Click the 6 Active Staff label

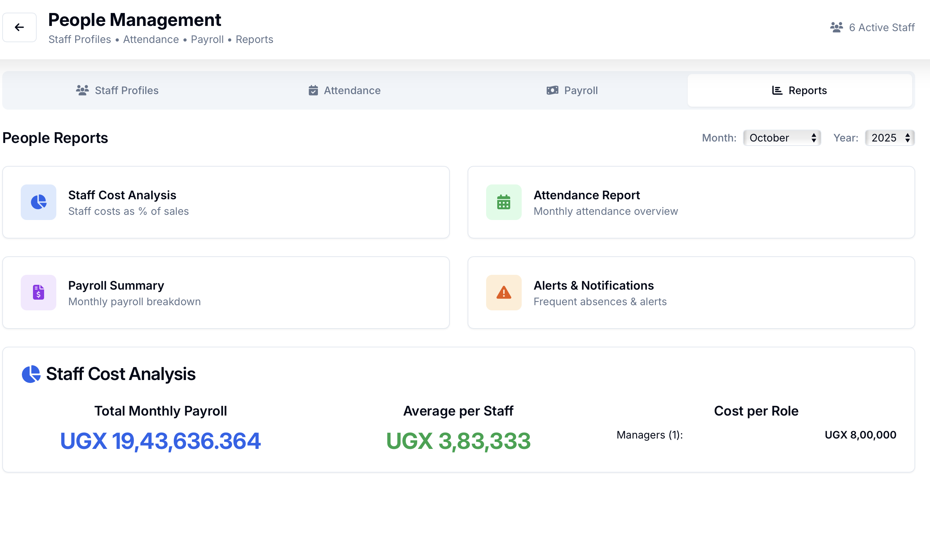(881, 27)
